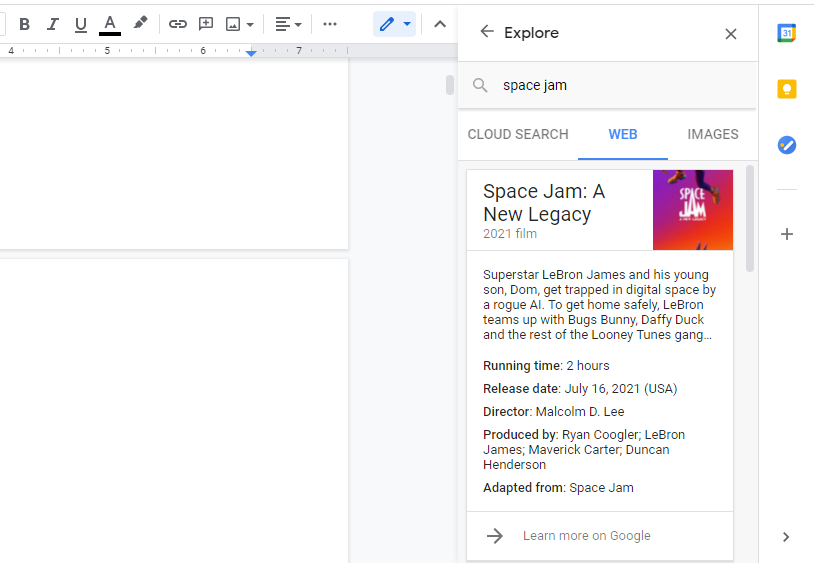The height and width of the screenshot is (563, 814).
Task: Toggle italic formatting
Action: [53, 24]
